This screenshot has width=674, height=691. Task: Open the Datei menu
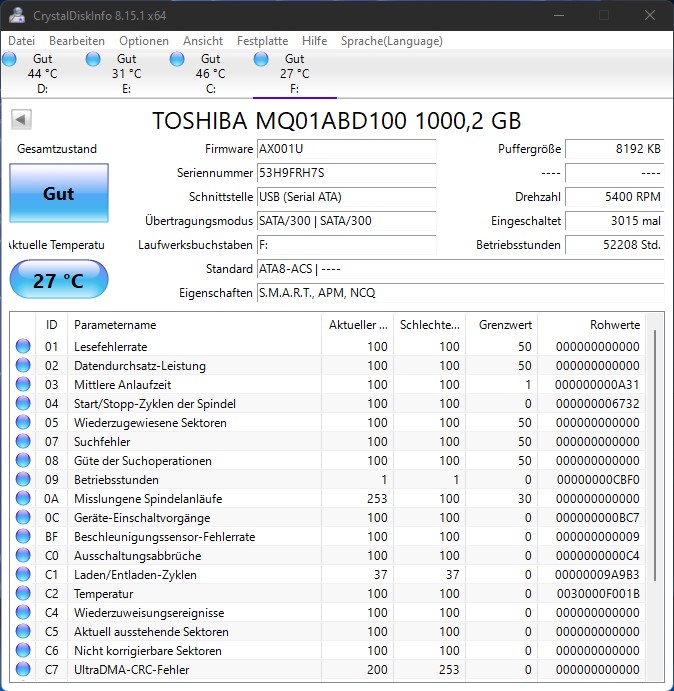[x=21, y=41]
